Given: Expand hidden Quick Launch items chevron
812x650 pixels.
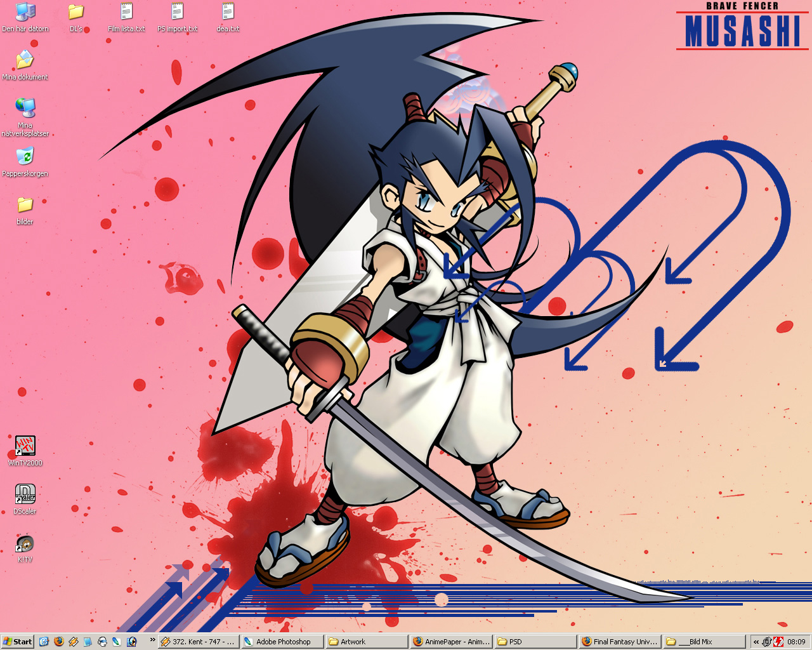Looking at the screenshot, I should (152, 639).
